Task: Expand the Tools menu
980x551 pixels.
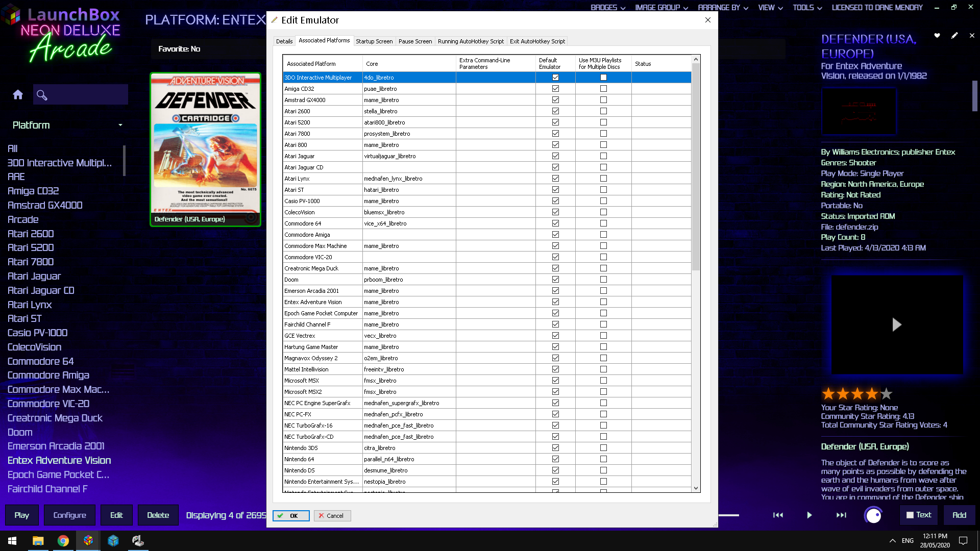Action: (x=807, y=8)
